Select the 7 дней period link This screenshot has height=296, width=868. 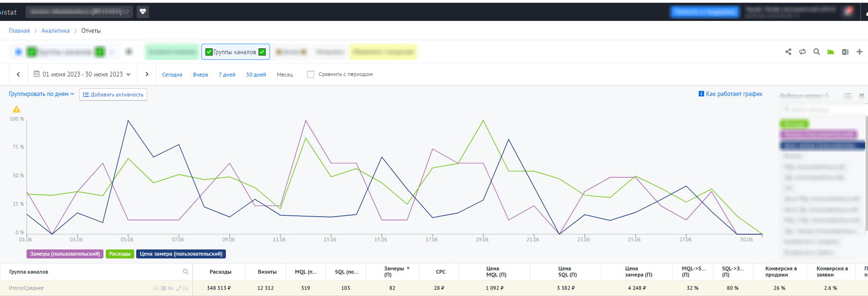coord(227,75)
